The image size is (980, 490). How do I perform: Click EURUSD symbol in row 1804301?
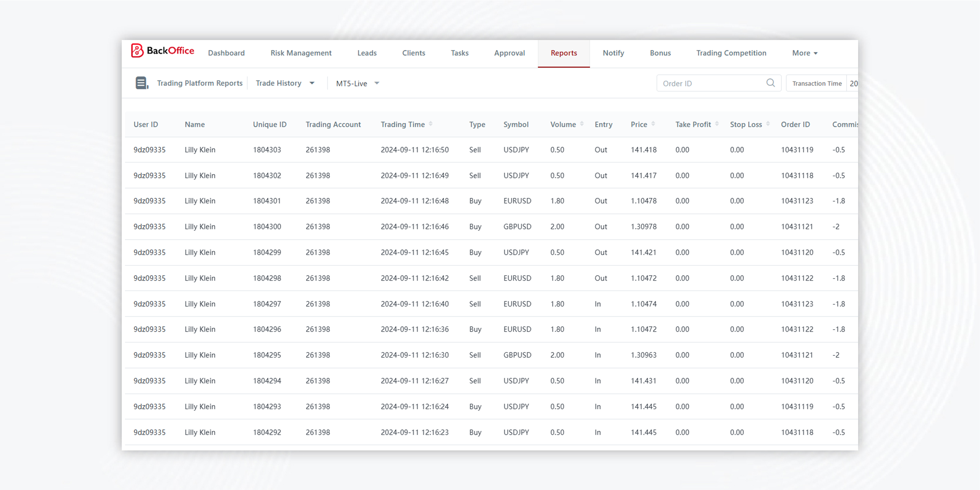517,201
